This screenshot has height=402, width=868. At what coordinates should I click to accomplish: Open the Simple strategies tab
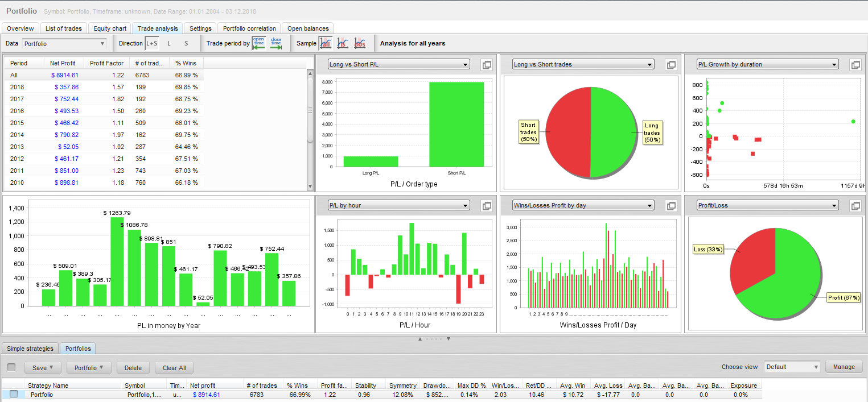30,349
